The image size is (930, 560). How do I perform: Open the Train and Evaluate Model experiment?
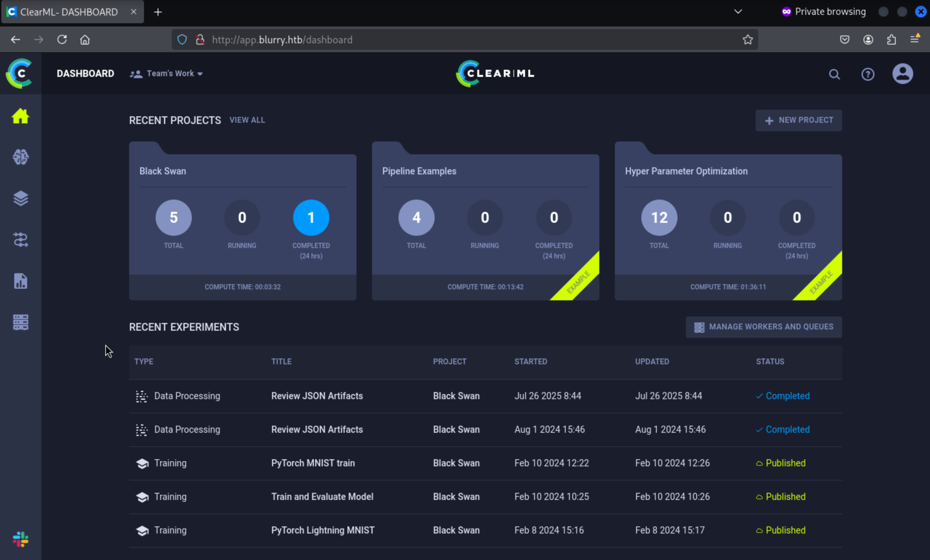(x=485, y=497)
